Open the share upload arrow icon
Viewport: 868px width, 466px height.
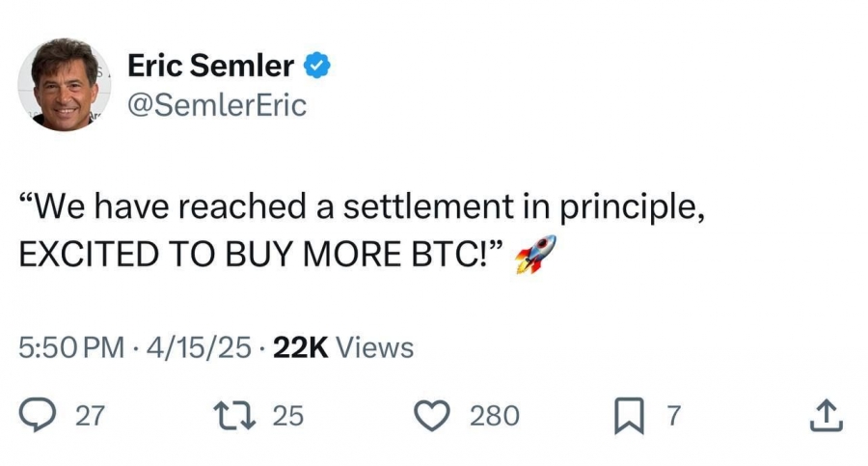[827, 415]
